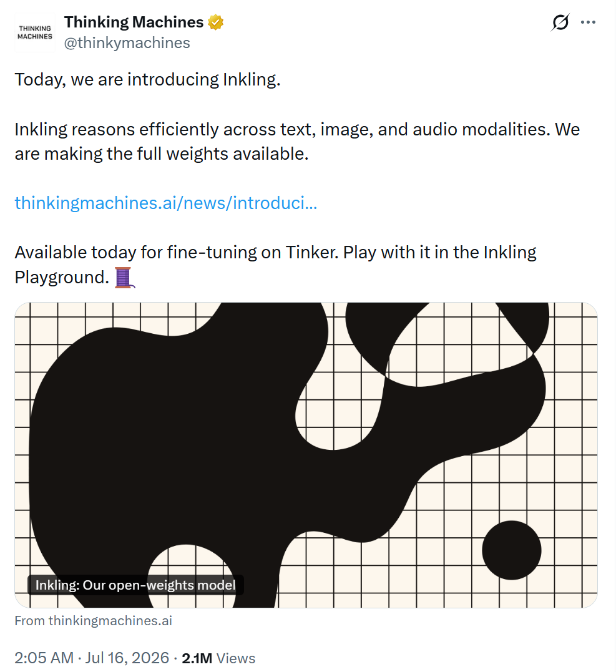View the 2.1M views count
This screenshot has height=672, width=616.
(x=197, y=658)
